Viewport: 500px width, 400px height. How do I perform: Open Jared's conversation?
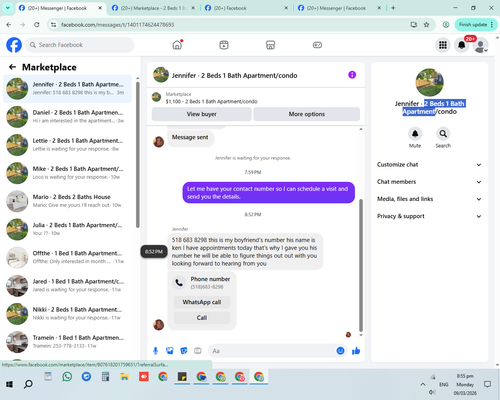click(67, 286)
